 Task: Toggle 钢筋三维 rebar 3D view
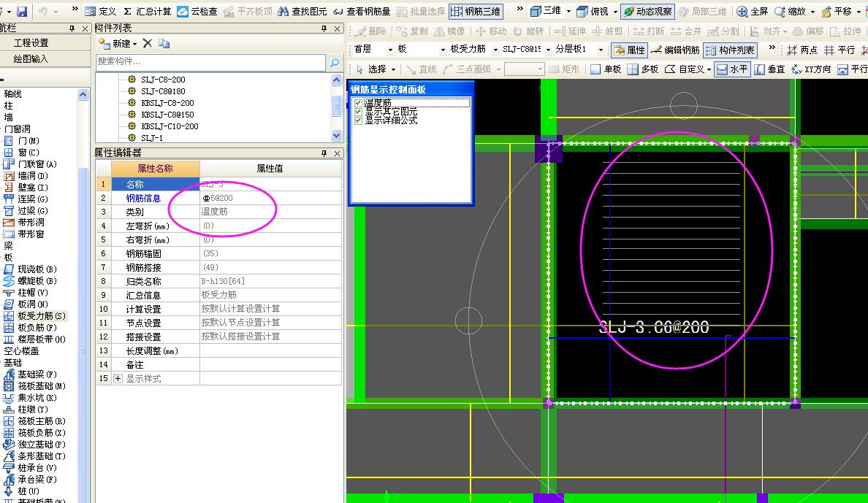[476, 11]
